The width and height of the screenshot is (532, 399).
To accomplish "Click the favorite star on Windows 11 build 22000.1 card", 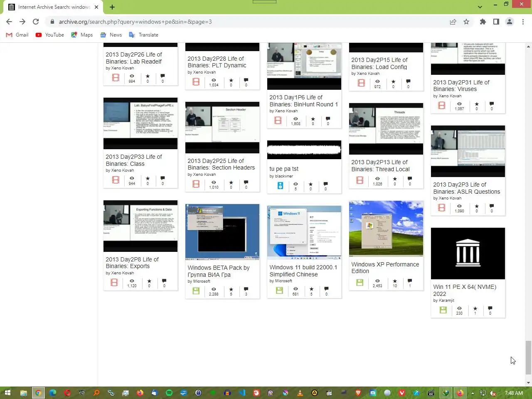I will point(311,289).
